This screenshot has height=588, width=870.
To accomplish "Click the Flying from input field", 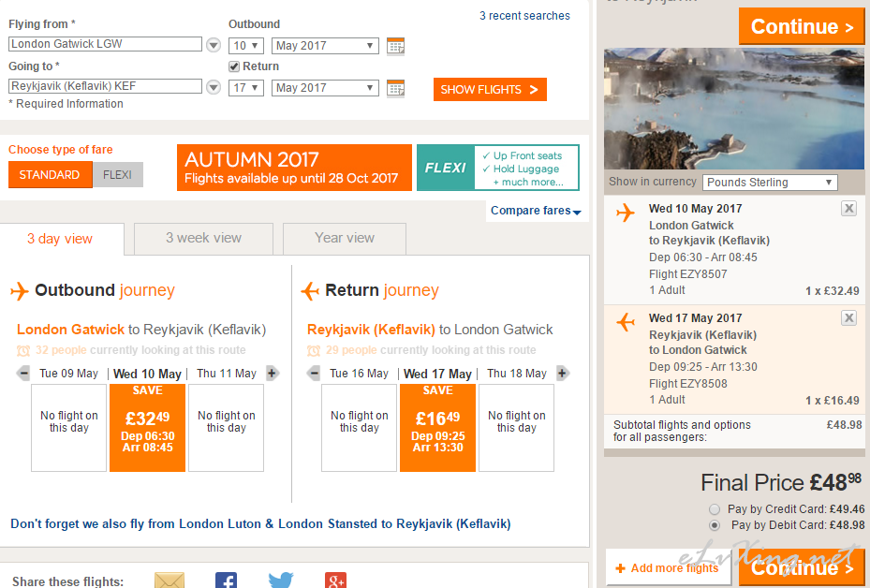I will click(106, 44).
